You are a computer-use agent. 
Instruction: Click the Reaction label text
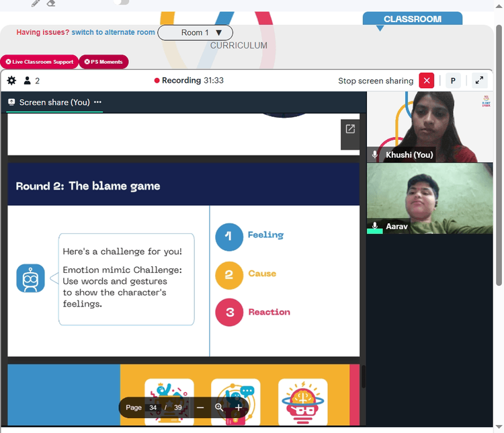(x=269, y=312)
